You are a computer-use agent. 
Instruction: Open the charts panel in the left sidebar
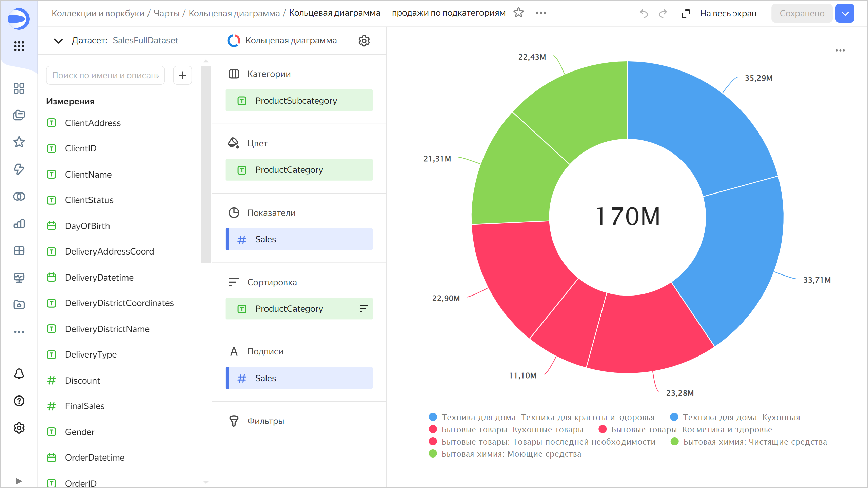pyautogui.click(x=19, y=224)
